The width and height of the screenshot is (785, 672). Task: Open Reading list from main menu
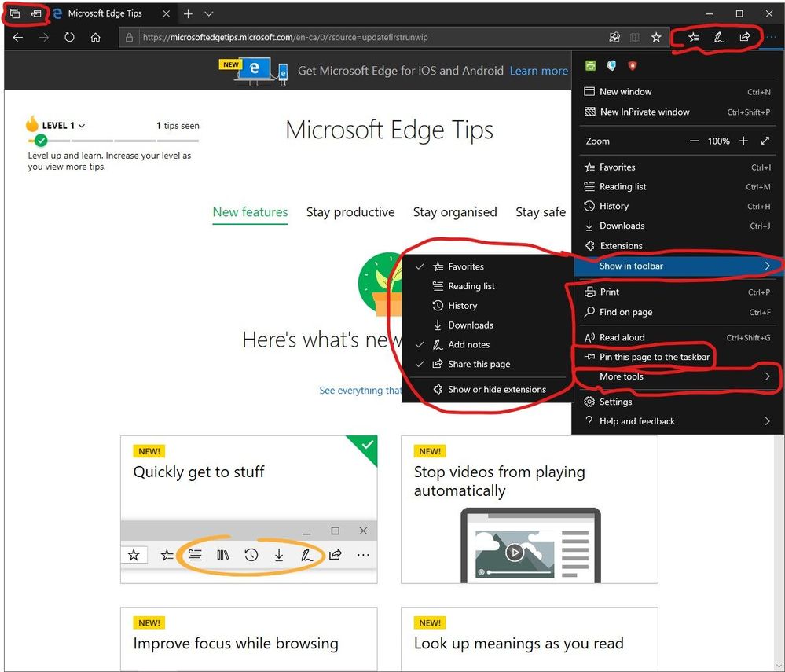678,187
